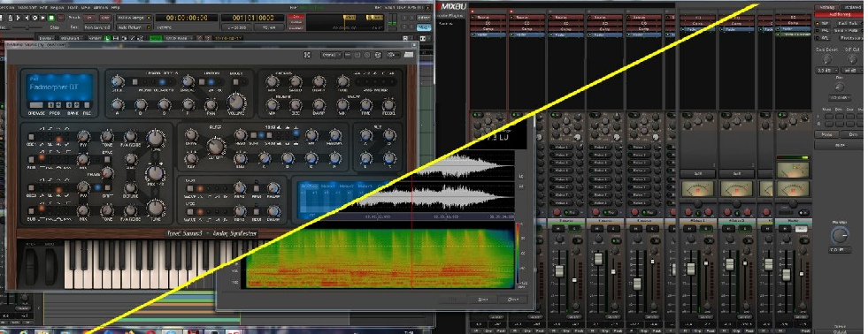Open the Help menu
The height and width of the screenshot is (334, 868).
click(x=115, y=7)
